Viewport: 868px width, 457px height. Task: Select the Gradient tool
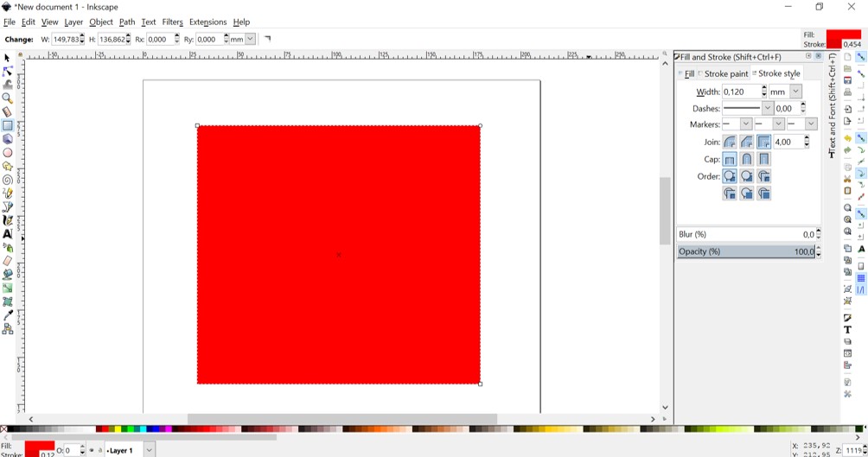pos(7,289)
